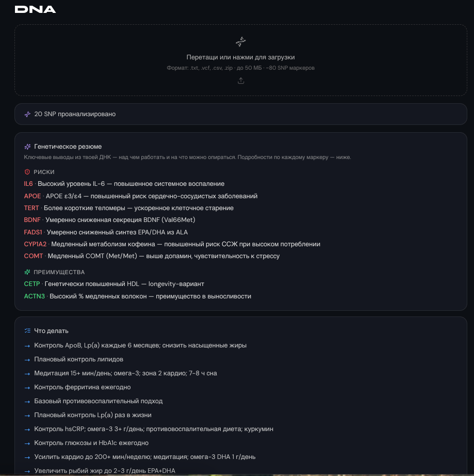Click the green sparkle icon beside ПРЕИМУЩЕСТВА
Viewport: 474px width, 476px height.
pos(27,272)
